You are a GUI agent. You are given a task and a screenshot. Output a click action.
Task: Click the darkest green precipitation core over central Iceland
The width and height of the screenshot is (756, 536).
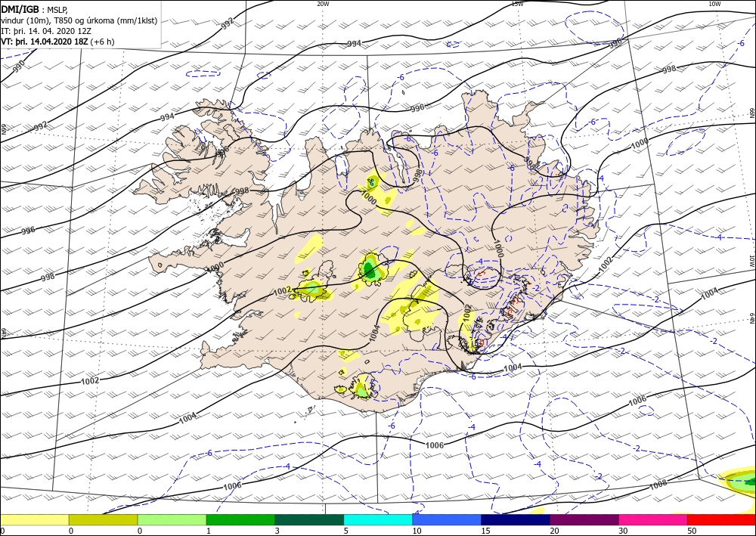(370, 270)
